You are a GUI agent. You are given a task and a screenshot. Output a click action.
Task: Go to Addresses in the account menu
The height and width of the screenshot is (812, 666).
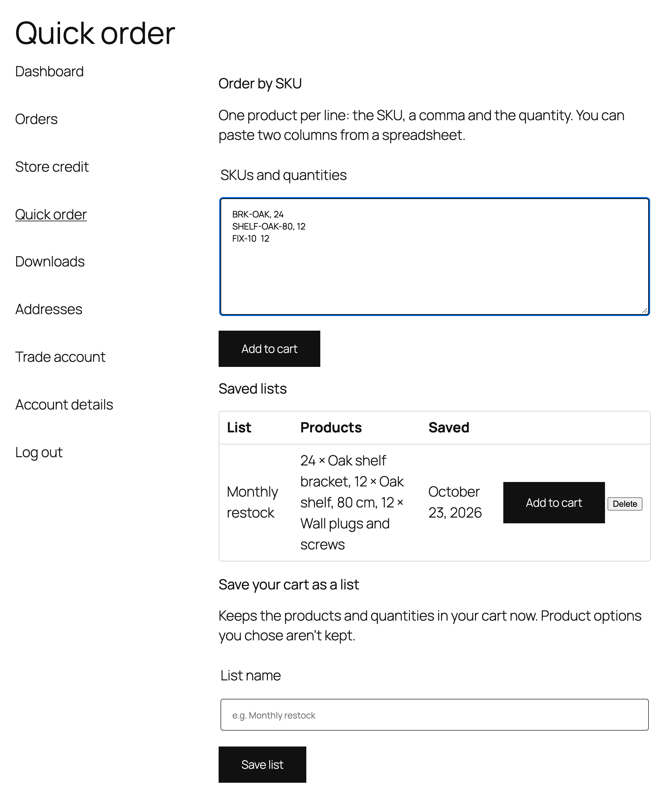49,309
